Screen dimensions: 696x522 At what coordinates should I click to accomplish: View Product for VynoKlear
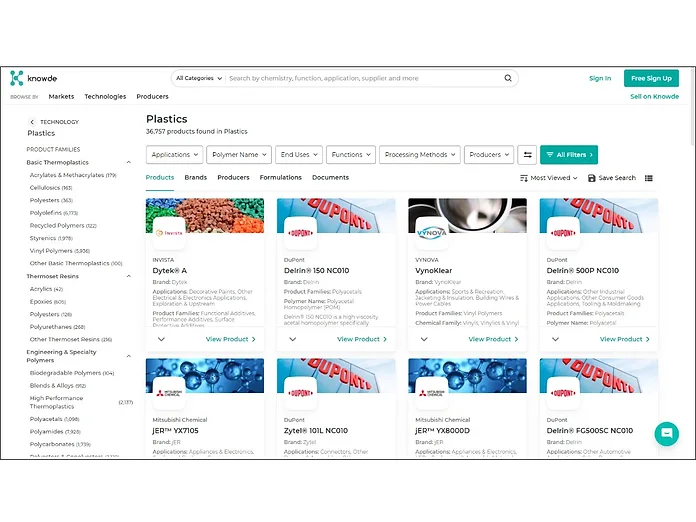tap(493, 339)
